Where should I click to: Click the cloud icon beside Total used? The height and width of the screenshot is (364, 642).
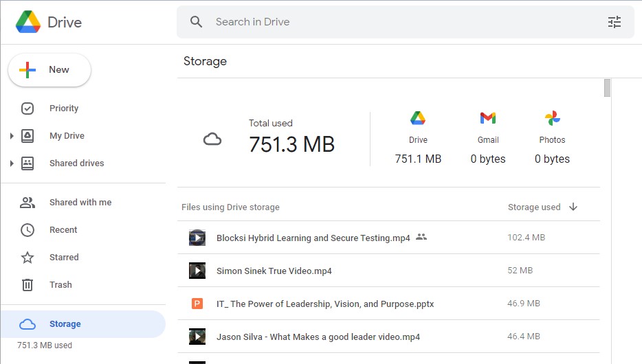(212, 139)
